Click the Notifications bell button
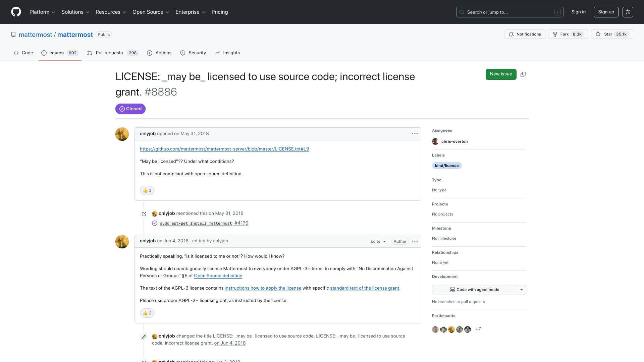 point(525,34)
